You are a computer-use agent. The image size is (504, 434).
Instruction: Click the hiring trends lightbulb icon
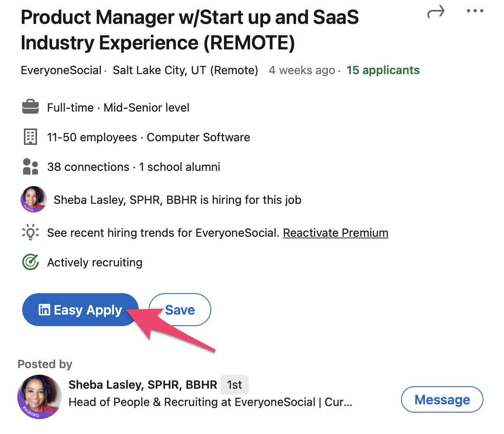tap(30, 232)
